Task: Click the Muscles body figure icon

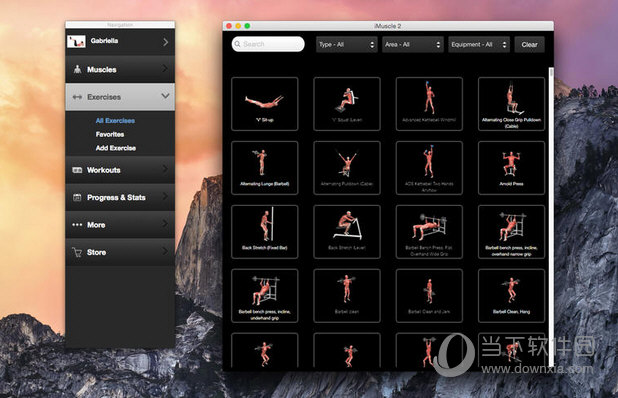Action: [77, 69]
